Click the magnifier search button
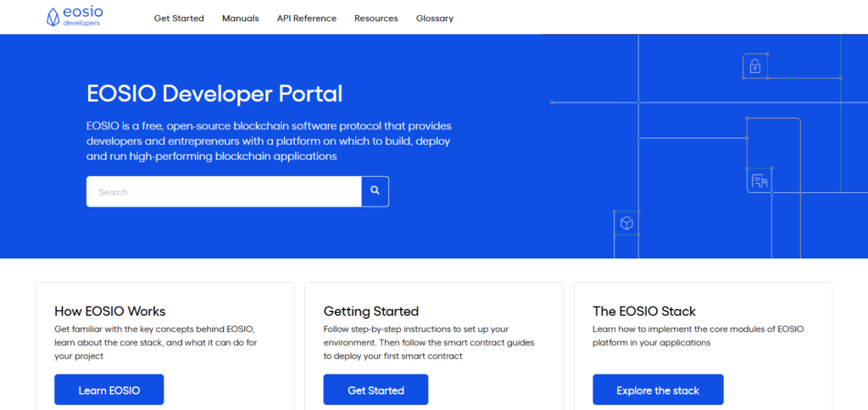Screen dimensions: 868x410 376,191
